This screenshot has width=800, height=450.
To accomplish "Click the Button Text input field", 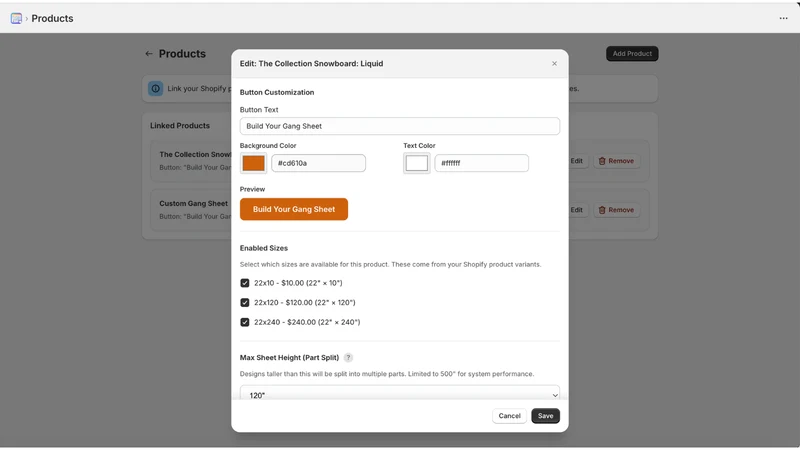I will click(399, 126).
